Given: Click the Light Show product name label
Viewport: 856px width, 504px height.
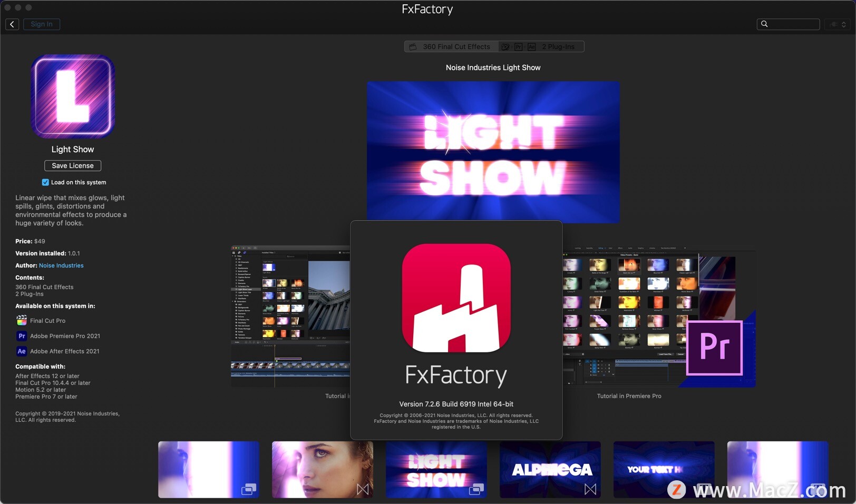Looking at the screenshot, I should coord(73,150).
